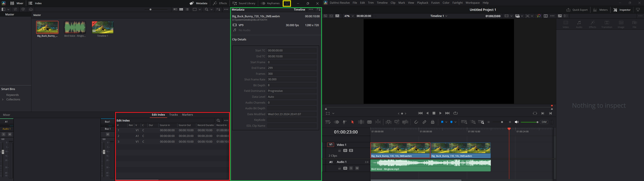The width and height of the screenshot is (644, 181).
Task: Click the Edit Index search magnifier icon
Action: [x=218, y=121]
